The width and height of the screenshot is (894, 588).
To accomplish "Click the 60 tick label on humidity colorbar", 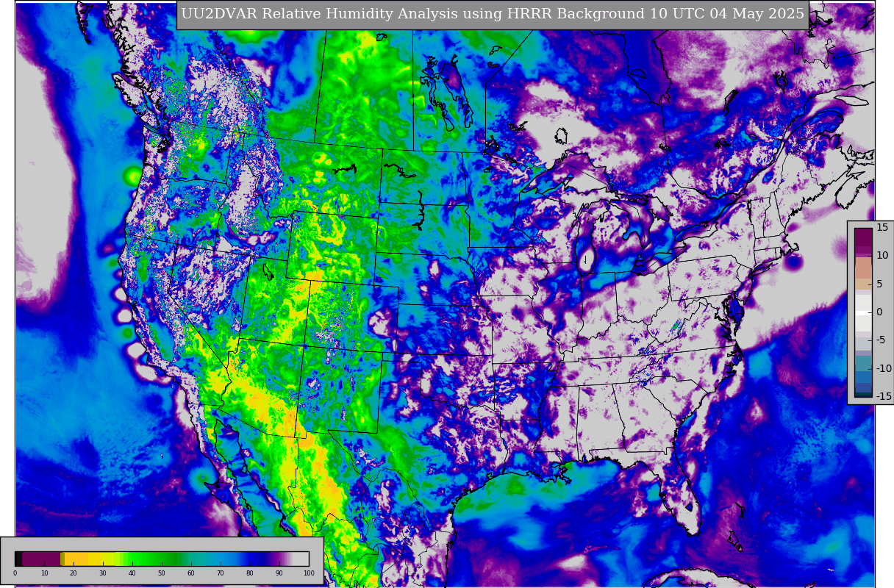I will point(191,573).
